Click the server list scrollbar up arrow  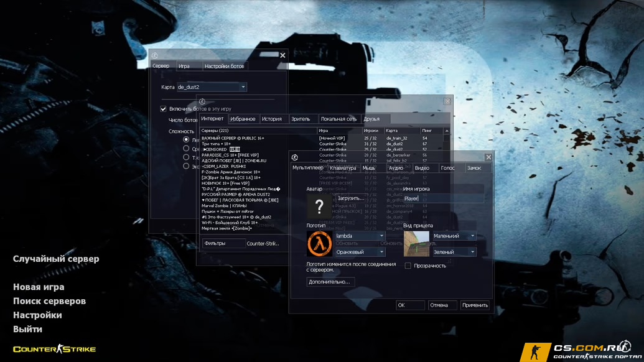[x=447, y=131]
